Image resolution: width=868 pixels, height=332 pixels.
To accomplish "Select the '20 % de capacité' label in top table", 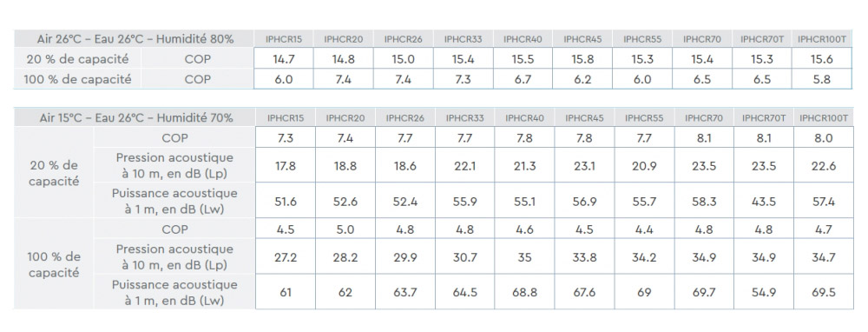I will pos(77,59).
